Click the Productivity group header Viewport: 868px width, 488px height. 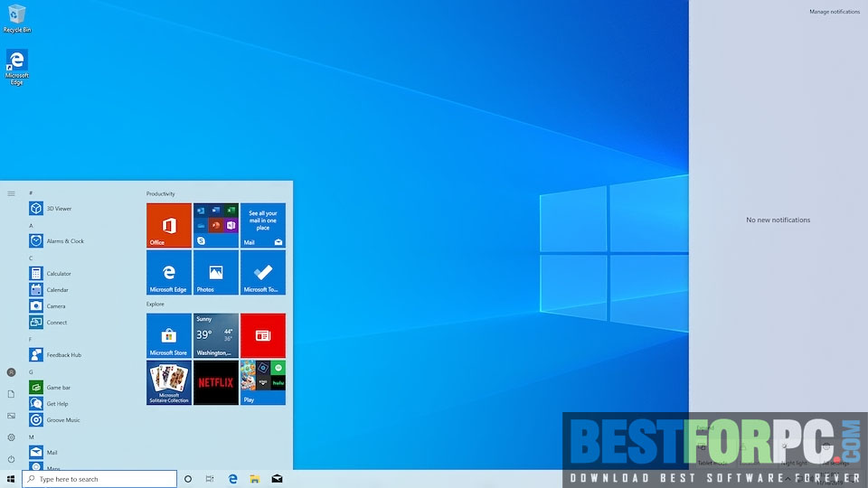pos(161,193)
